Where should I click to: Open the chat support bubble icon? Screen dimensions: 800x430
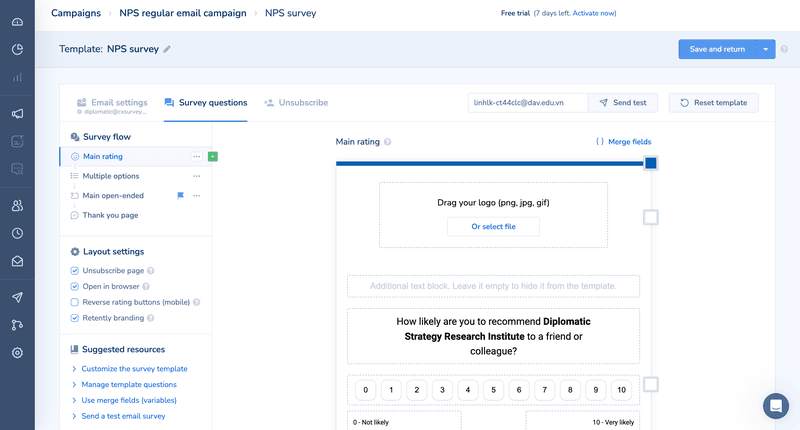(775, 405)
